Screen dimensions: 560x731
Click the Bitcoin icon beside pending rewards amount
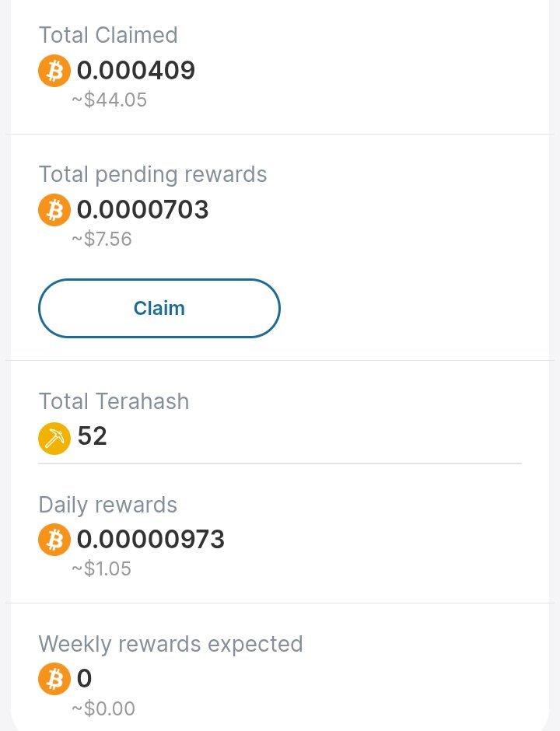point(54,210)
